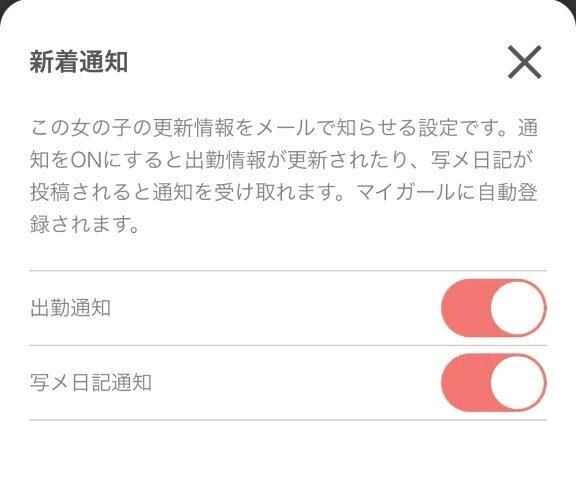The height and width of the screenshot is (492, 576).
Task: Click the first description line starting この女の子
Action: click(284, 128)
